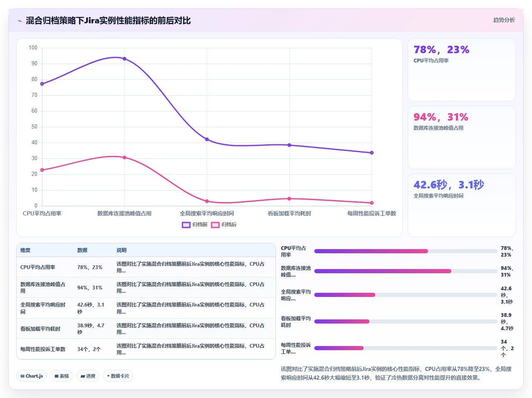Click the 说明 text in the 每周性能投诉工单数 row

coord(190,349)
